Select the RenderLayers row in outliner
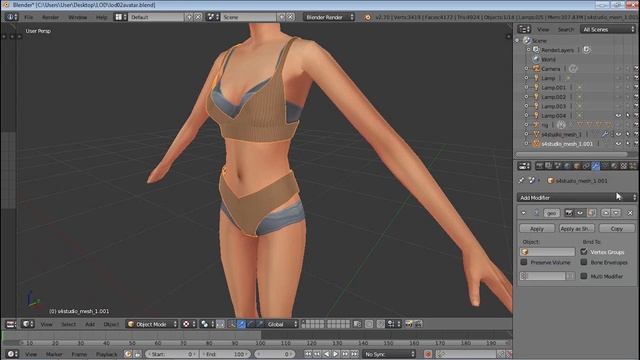640x360 pixels. coord(557,50)
